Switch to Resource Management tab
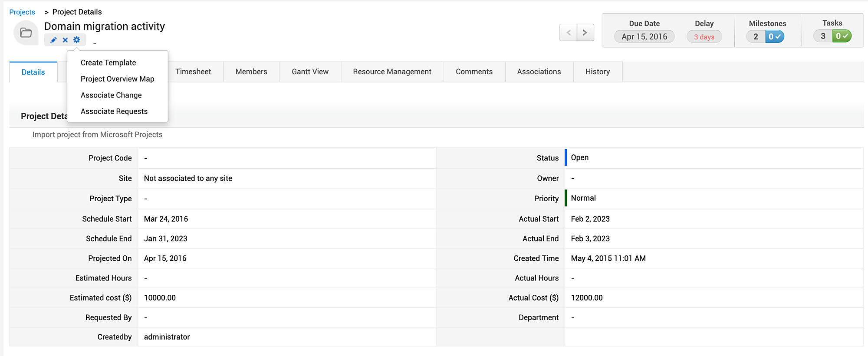 point(392,72)
